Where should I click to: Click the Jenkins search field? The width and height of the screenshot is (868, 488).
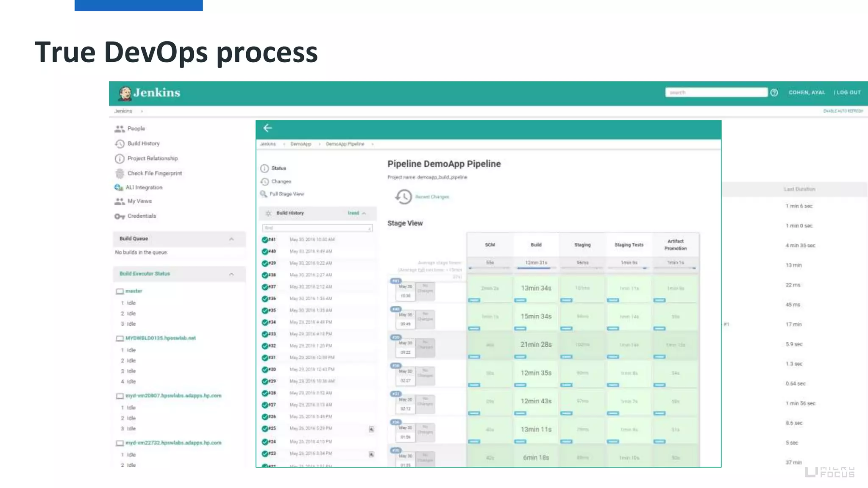(716, 92)
